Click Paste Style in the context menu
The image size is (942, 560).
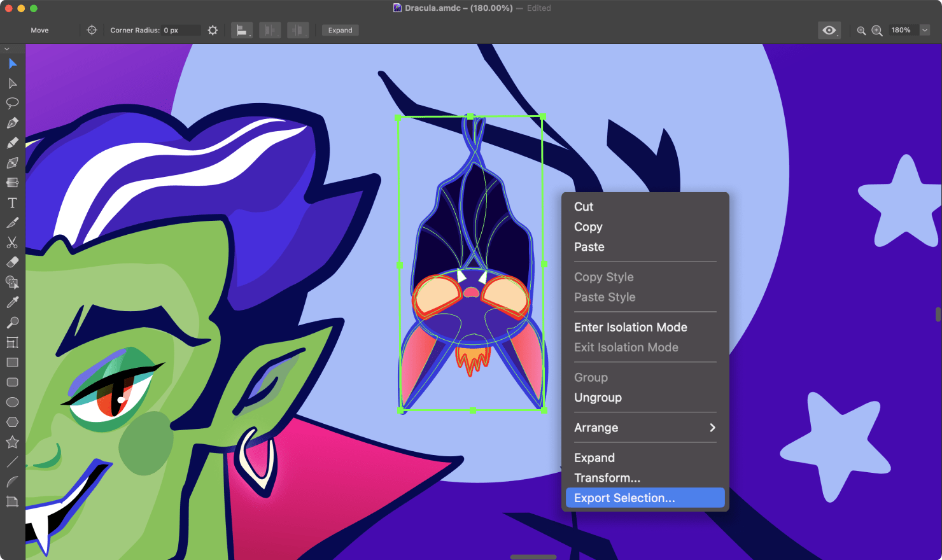645,297
